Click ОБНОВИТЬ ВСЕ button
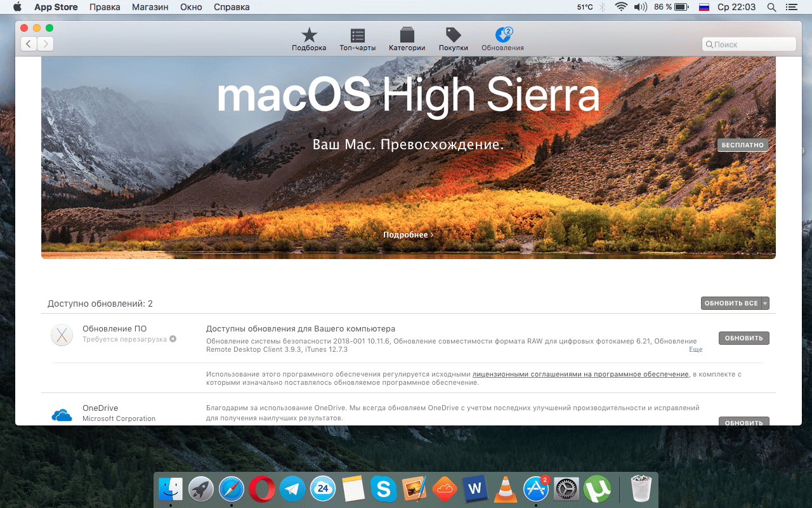The width and height of the screenshot is (812, 508). [731, 304]
